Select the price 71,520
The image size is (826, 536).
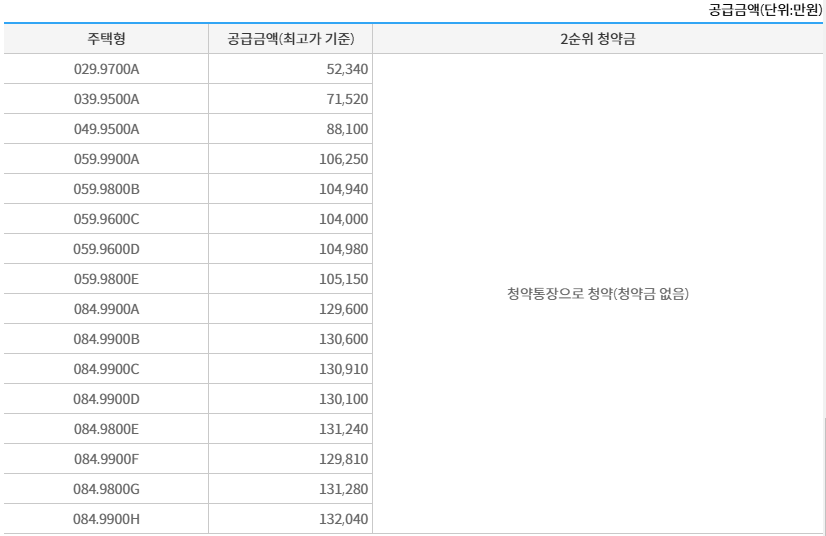[x=347, y=99]
